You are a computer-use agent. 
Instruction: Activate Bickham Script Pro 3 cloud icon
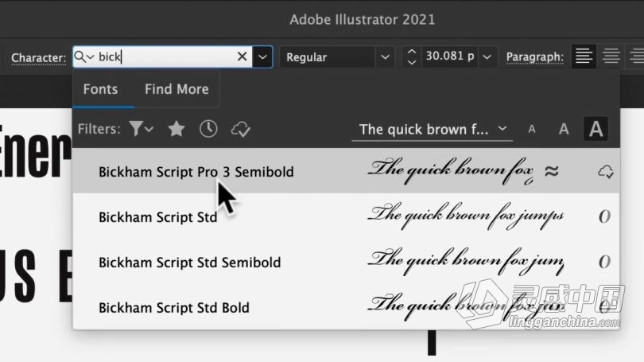[x=606, y=171]
